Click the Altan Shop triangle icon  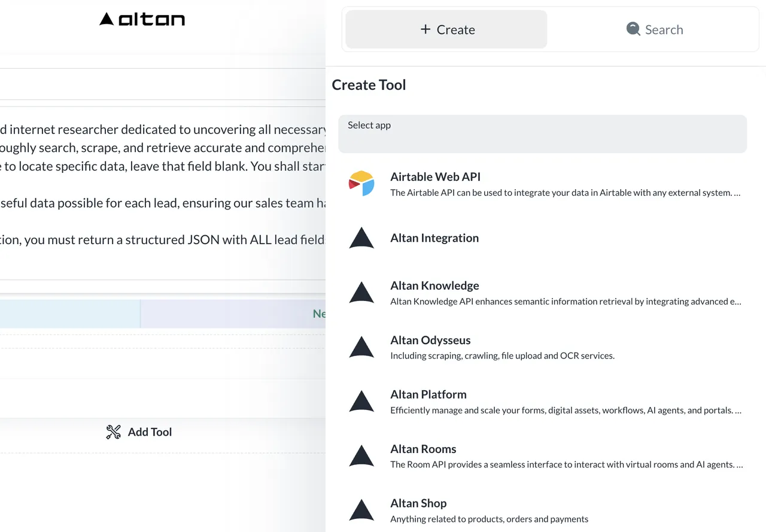pyautogui.click(x=361, y=510)
